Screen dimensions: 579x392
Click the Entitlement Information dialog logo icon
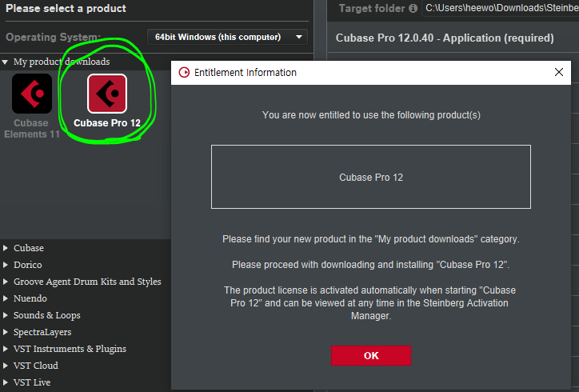coord(184,73)
